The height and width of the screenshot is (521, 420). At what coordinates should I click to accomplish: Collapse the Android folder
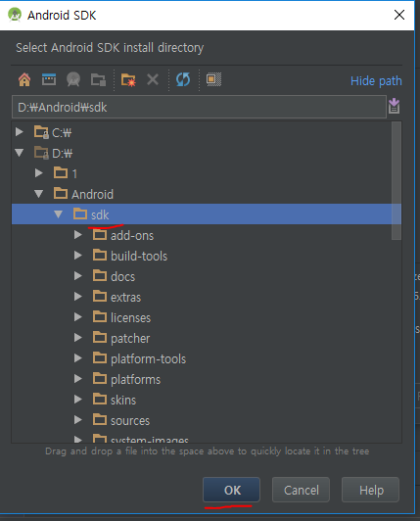pos(39,194)
